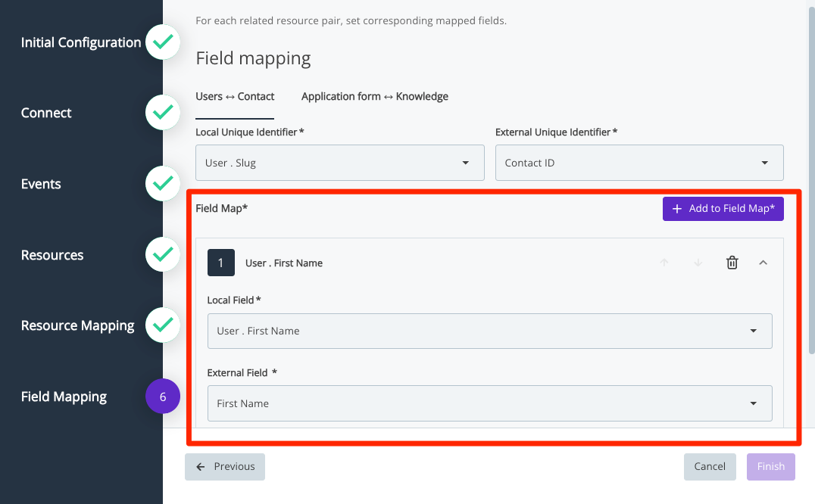Delete field map entry with trash icon
This screenshot has width=815, height=504.
click(732, 263)
